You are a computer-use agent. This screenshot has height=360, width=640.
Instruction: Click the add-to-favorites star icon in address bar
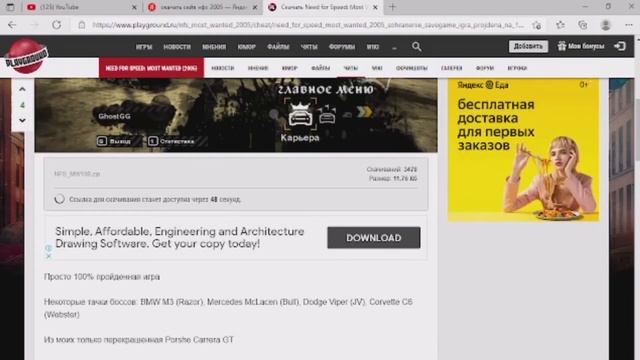click(536, 25)
